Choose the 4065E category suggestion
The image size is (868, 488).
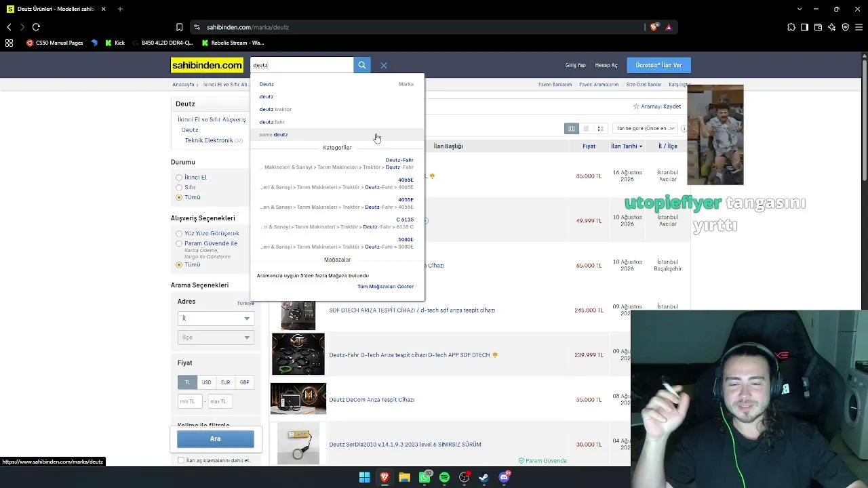point(336,184)
